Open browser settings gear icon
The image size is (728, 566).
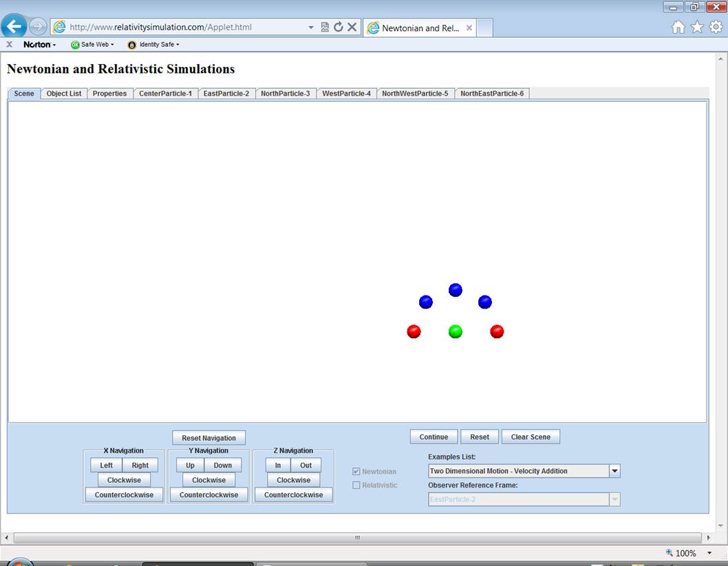coord(716,27)
